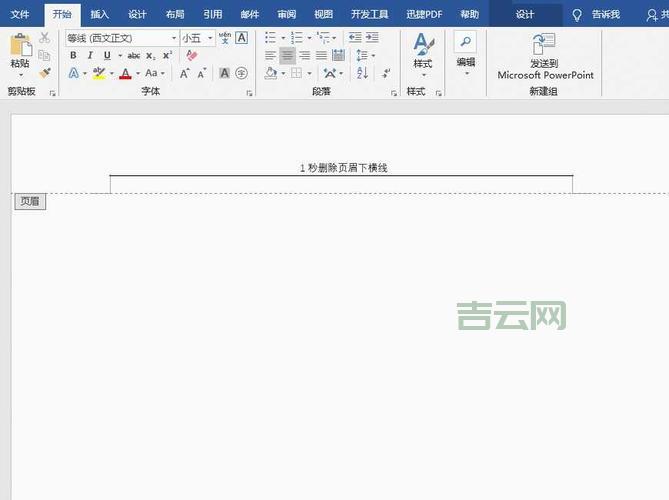Toggle distributed alignment
Screen dimensions: 669x500
click(x=338, y=55)
